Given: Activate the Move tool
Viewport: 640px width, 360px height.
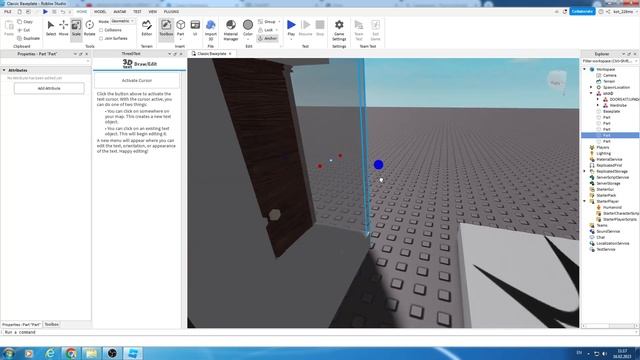Looking at the screenshot, I should 64,29.
